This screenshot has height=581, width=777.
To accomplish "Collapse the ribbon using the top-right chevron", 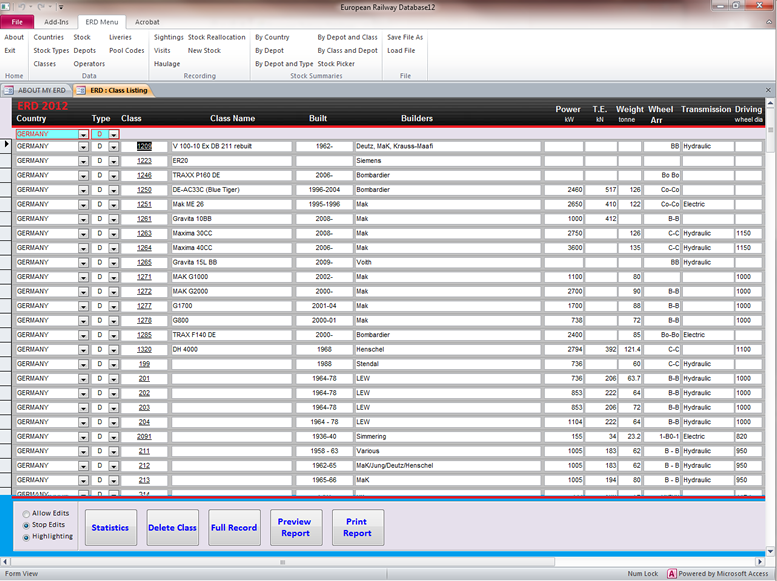I will pos(769,22).
